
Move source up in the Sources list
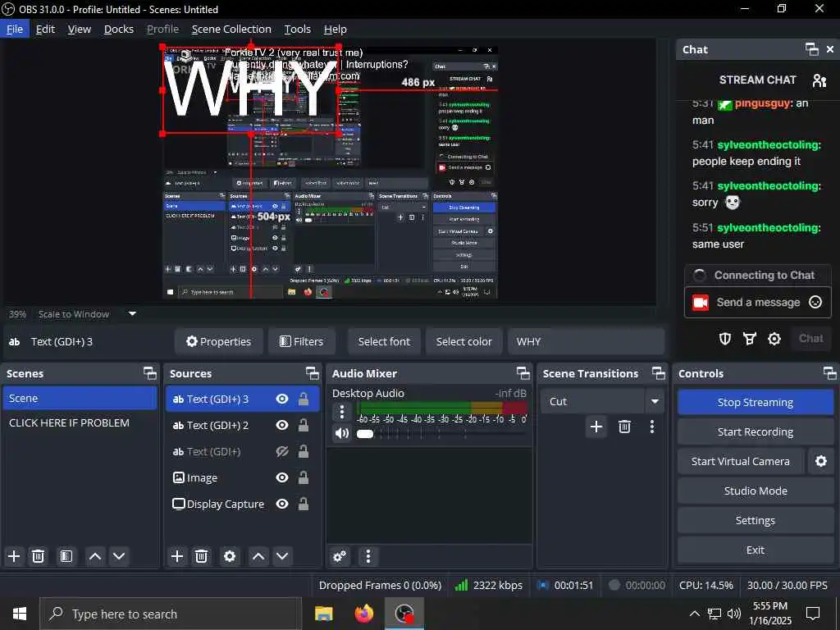pyautogui.click(x=258, y=556)
